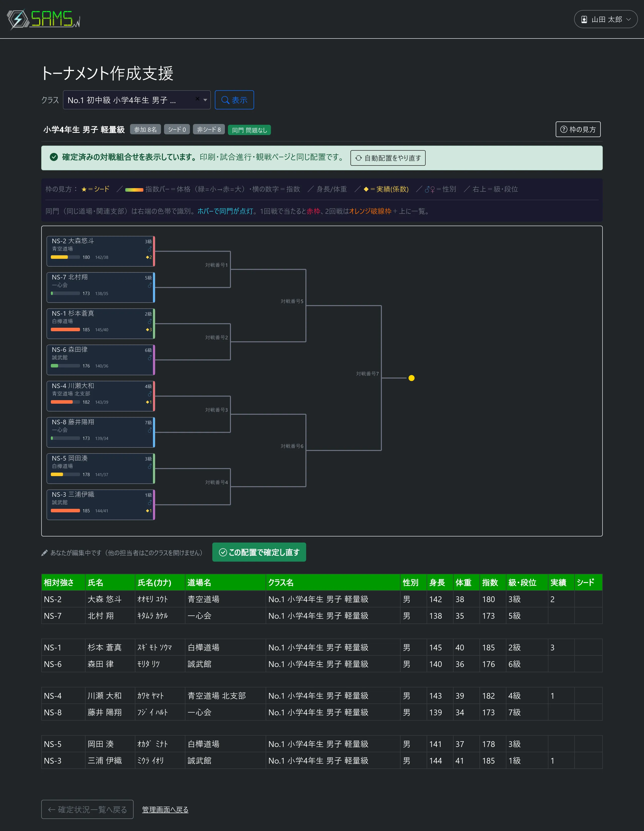
Task: Open the クラス combo box showing No.1 初中級
Action: point(137,100)
